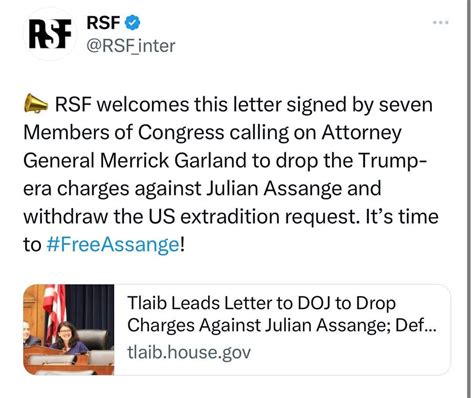The height and width of the screenshot is (398, 474).
Task: Click the truncated 'Def...' end of card headline
Action: (x=416, y=325)
